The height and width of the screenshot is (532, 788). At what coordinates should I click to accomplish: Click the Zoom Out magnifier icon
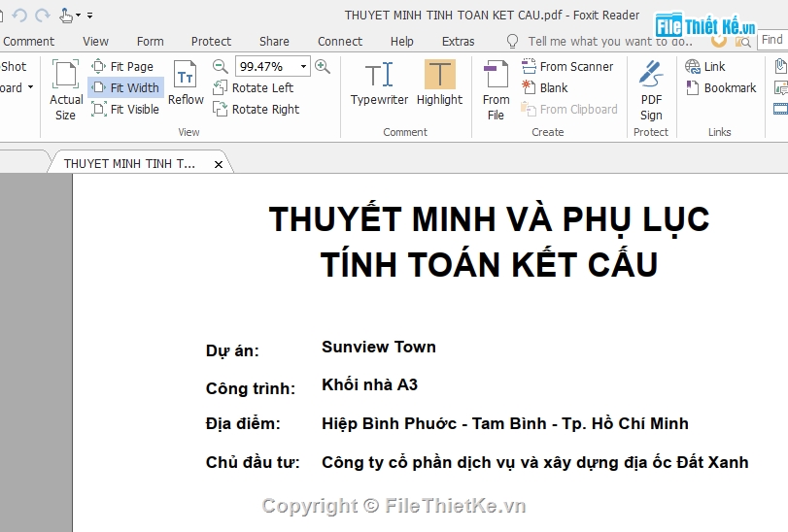[x=220, y=66]
